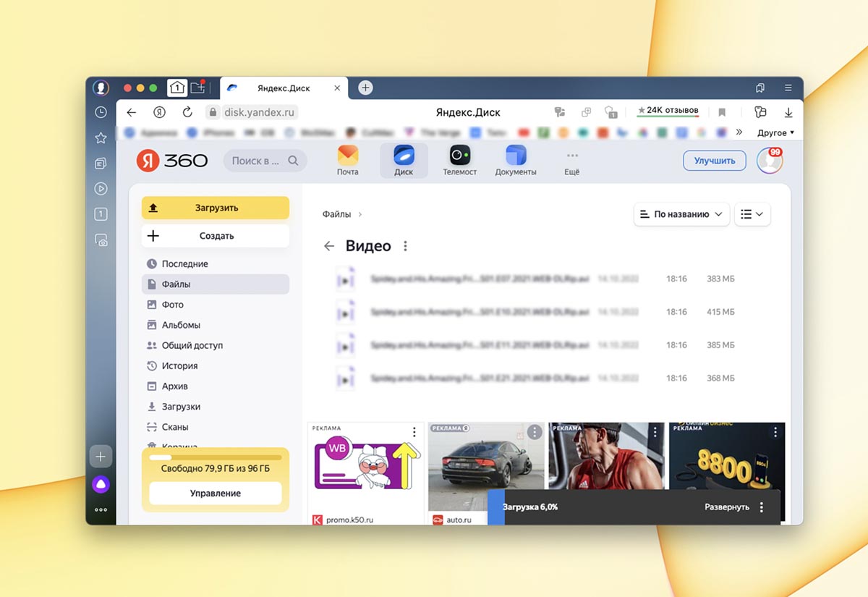Click the disk.yandex.ru address field
Viewport: 868px width, 597px height.
click(x=252, y=112)
